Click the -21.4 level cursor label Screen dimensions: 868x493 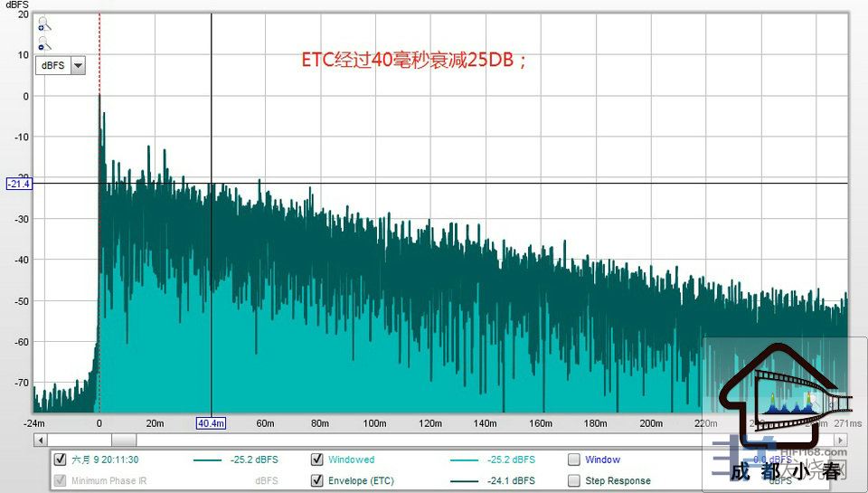[x=19, y=184]
